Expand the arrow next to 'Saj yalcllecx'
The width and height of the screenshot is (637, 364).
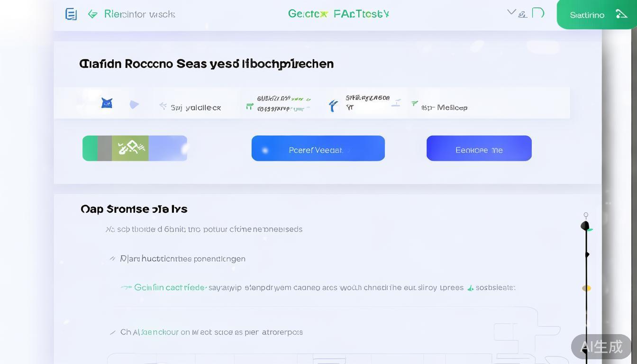(x=164, y=107)
